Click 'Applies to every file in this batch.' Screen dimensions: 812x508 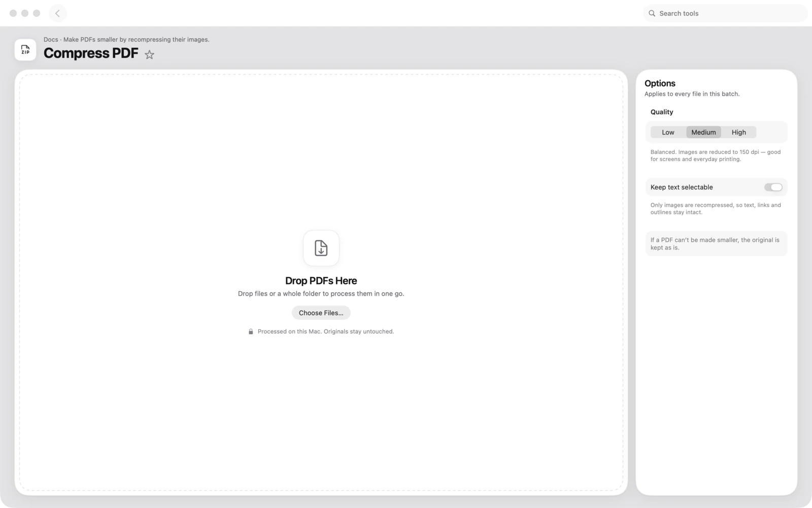pyautogui.click(x=692, y=94)
